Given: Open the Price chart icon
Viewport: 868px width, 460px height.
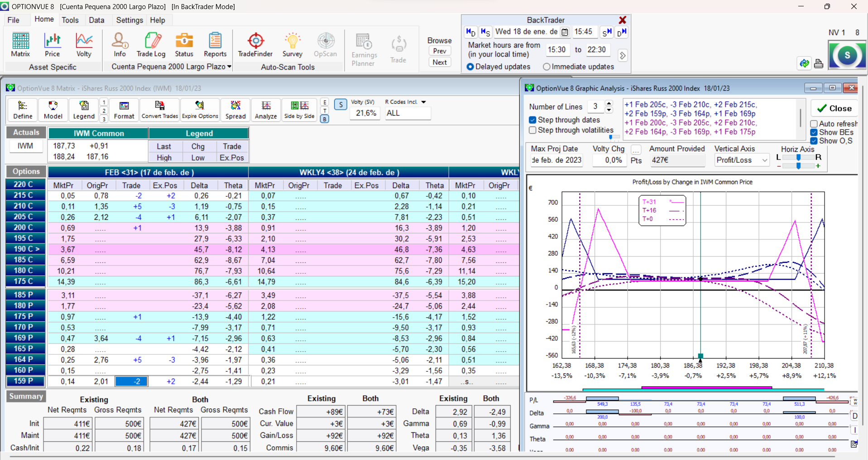Looking at the screenshot, I should click(52, 45).
